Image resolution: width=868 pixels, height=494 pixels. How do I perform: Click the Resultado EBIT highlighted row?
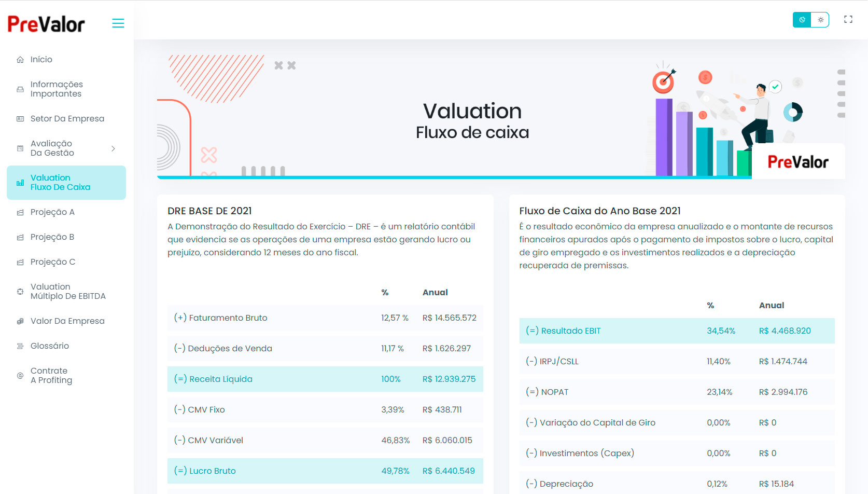(677, 331)
